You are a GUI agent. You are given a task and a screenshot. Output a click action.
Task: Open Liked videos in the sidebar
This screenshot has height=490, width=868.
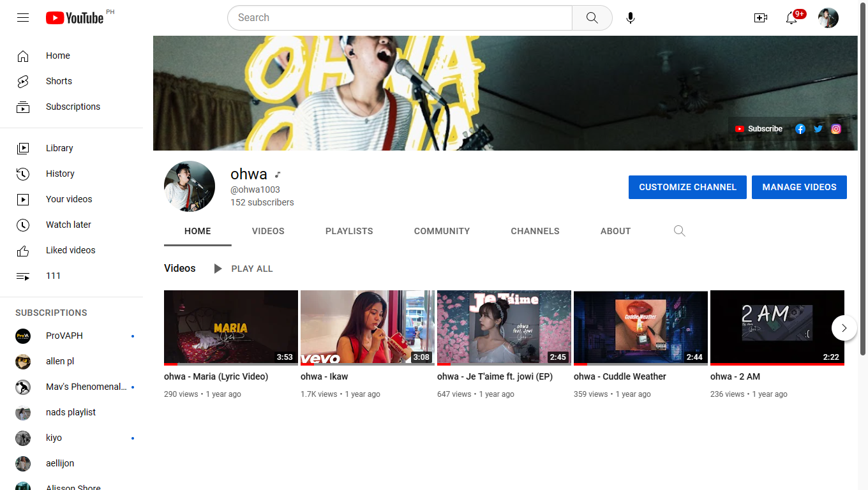[71, 250]
